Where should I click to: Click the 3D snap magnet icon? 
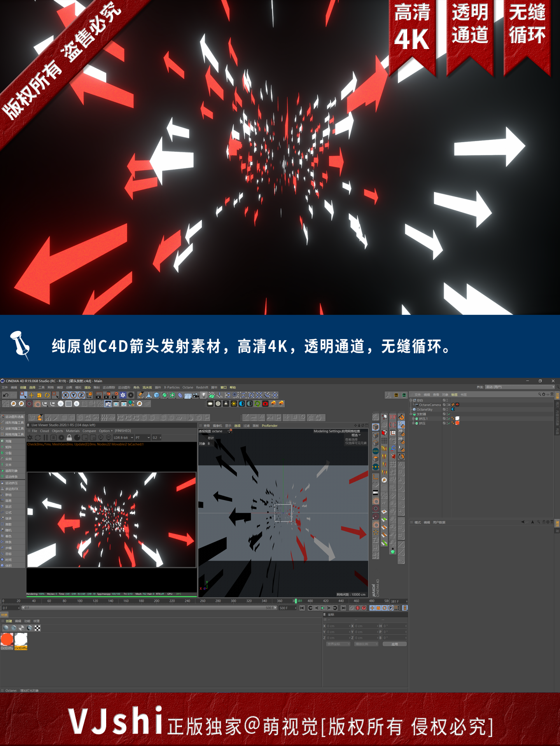[x=401, y=433]
